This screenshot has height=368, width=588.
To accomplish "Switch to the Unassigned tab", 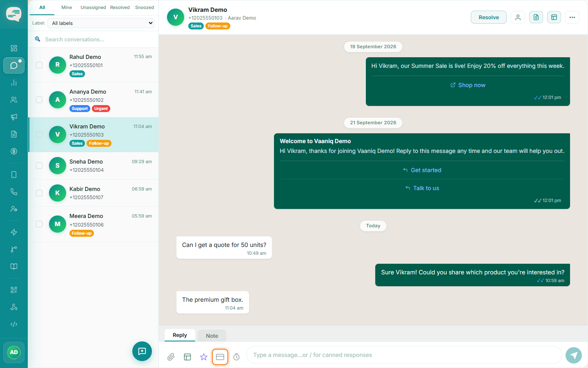I will coord(93,7).
